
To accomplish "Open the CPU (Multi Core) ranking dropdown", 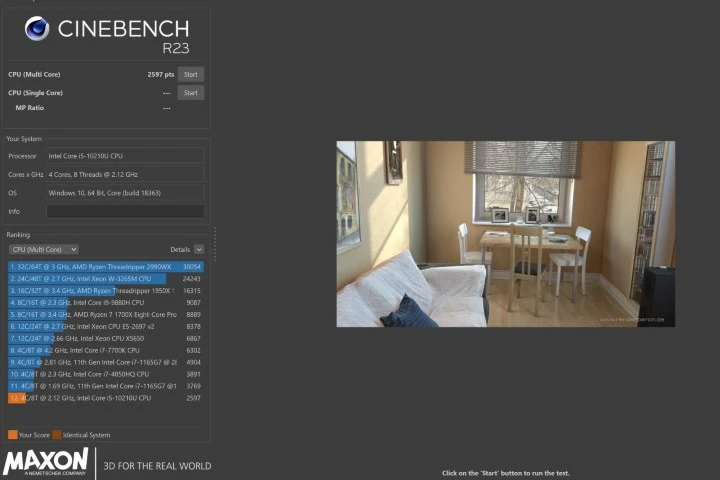I will click(44, 249).
